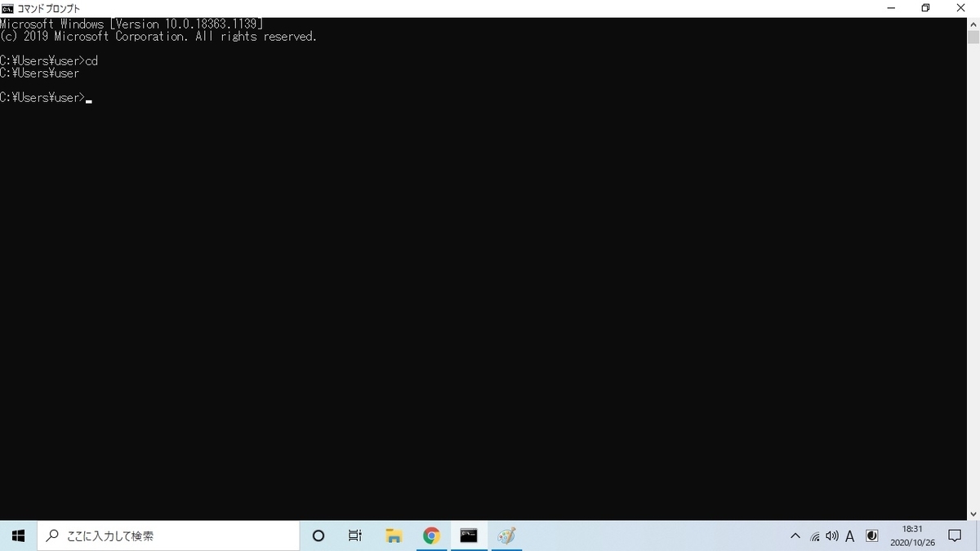980x551 pixels.
Task: Open the Windows Start menu
Action: coord(18,535)
